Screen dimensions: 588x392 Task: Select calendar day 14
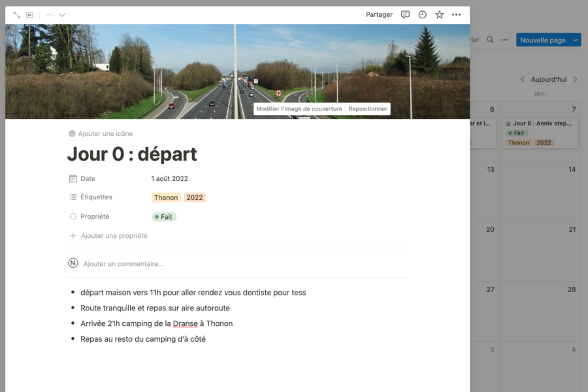pos(572,170)
